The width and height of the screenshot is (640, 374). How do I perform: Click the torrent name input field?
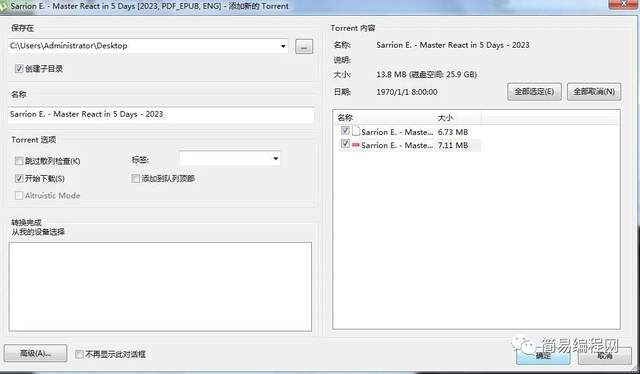point(161,114)
